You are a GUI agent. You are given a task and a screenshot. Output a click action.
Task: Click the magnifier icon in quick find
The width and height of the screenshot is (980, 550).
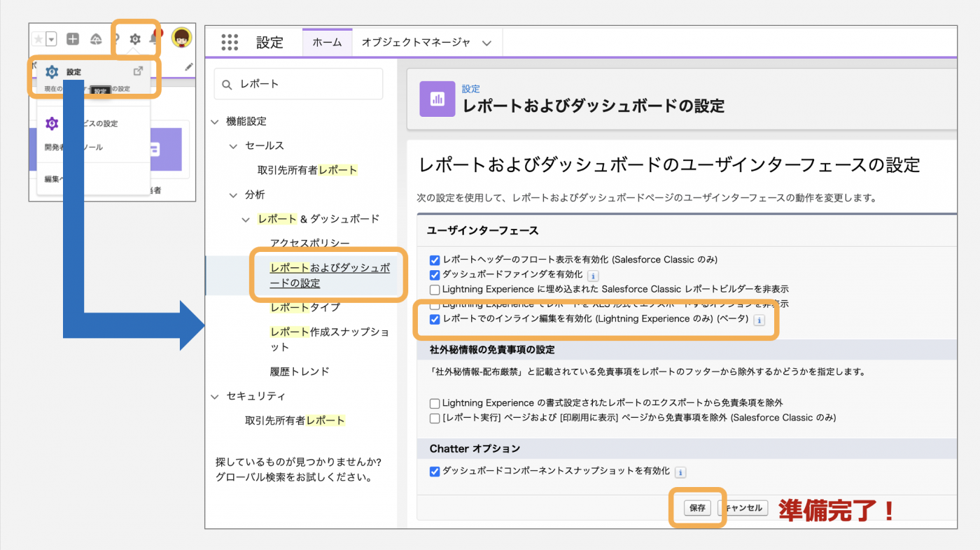(227, 84)
